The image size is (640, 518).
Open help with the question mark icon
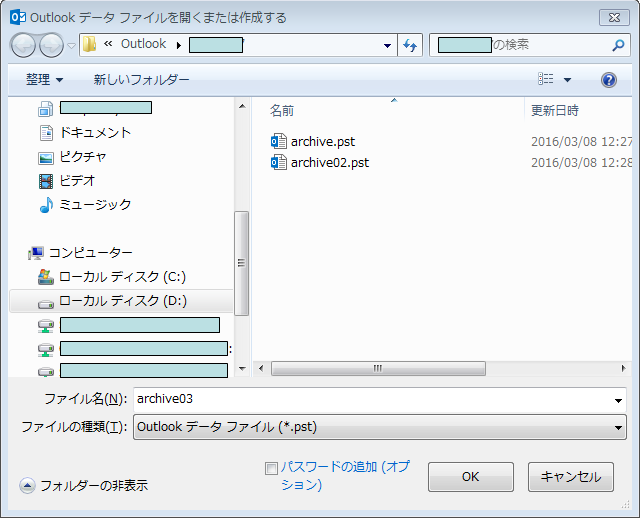[608, 80]
